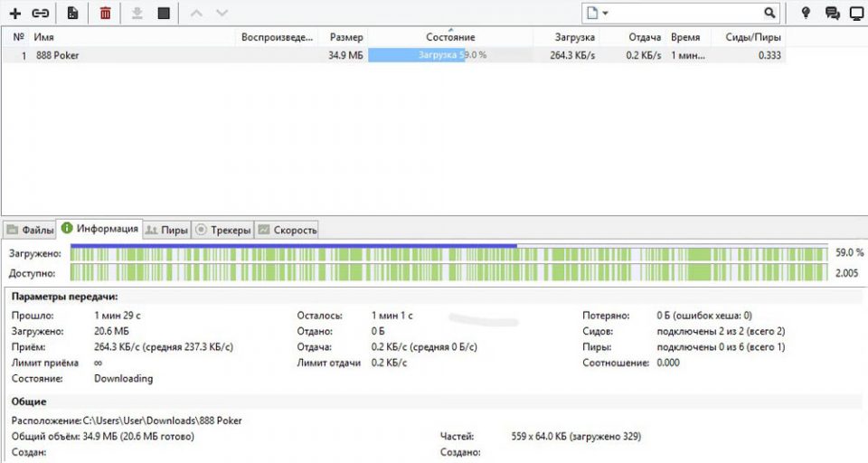Click the подключены 0 из 6 peers value
The image size is (868, 463).
[721, 347]
